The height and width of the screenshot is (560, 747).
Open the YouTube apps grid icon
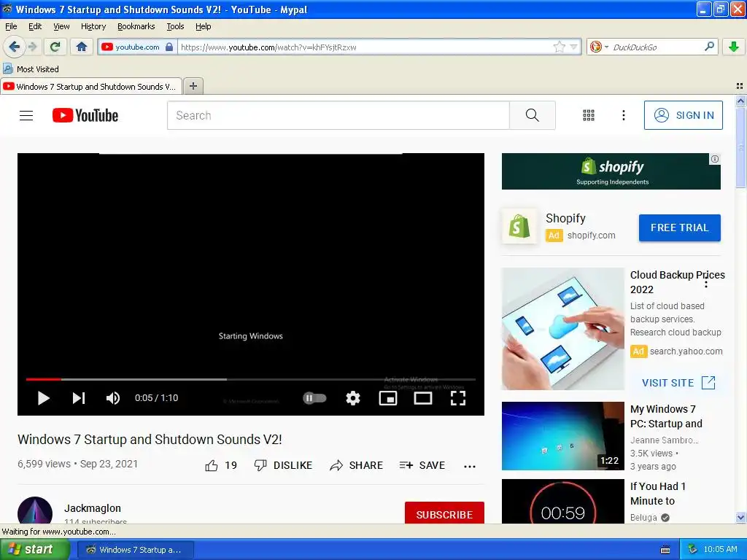pyautogui.click(x=589, y=115)
